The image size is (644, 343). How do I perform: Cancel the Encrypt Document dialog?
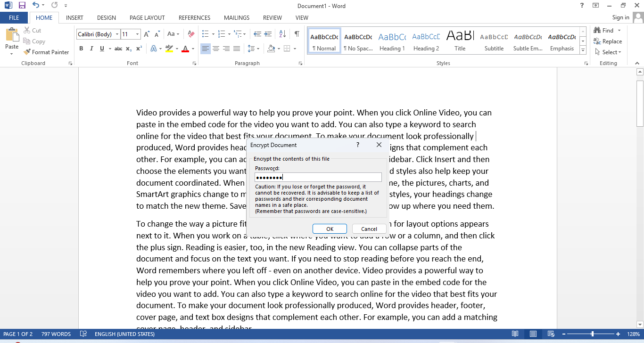[x=369, y=229]
